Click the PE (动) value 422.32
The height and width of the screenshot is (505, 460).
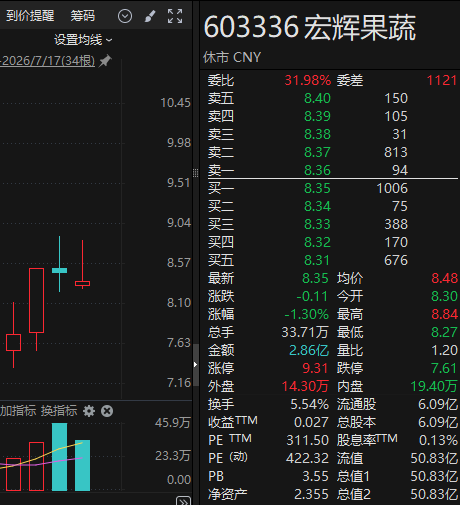(x=307, y=458)
